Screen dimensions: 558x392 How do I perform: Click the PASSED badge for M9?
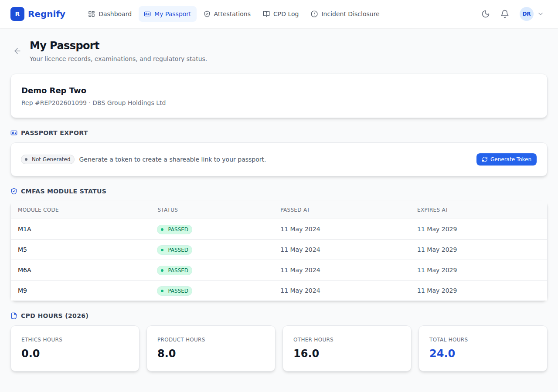174,291
